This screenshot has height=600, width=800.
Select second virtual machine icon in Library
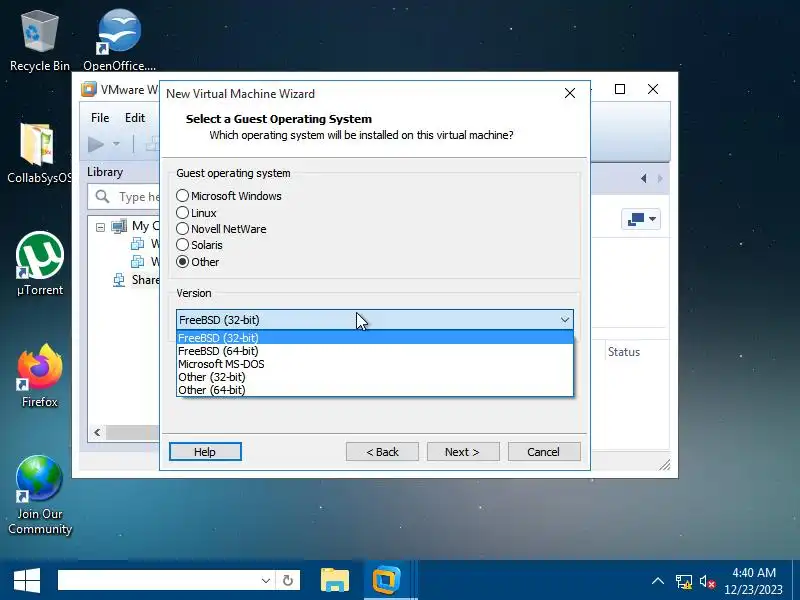[x=137, y=262]
